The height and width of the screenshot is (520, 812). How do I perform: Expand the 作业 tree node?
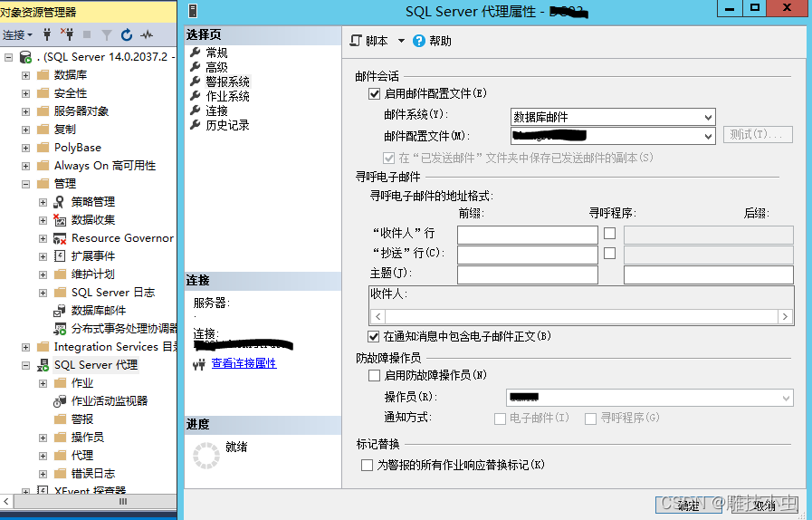[x=43, y=383]
